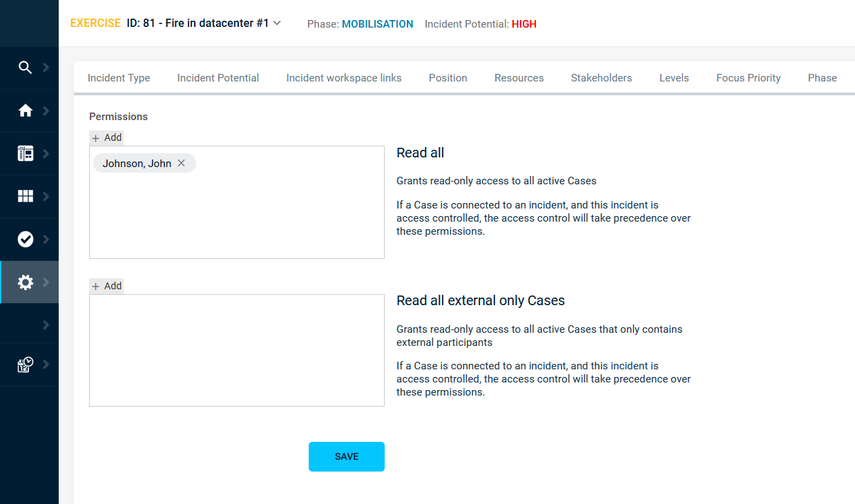Select the Johnson, John user chip
Image resolution: width=855 pixels, height=504 pixels.
click(144, 164)
